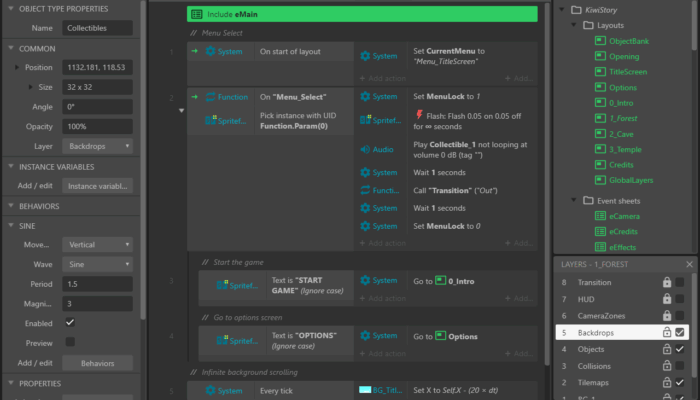Click the lock icon on Transition layer

click(x=667, y=283)
